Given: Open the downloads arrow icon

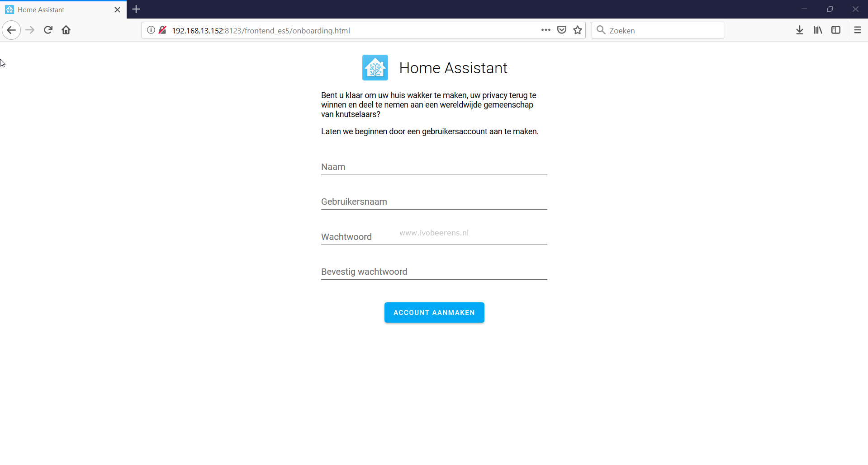Looking at the screenshot, I should click(x=800, y=30).
